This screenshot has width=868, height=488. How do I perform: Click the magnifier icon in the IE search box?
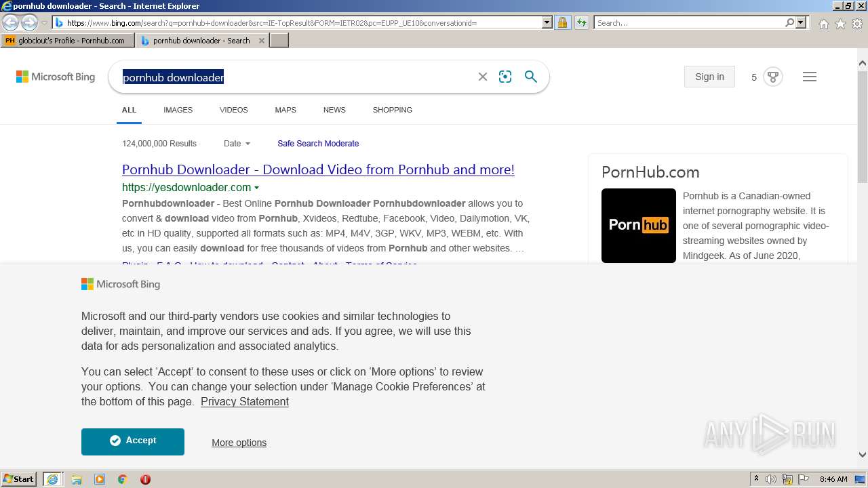[x=789, y=22]
